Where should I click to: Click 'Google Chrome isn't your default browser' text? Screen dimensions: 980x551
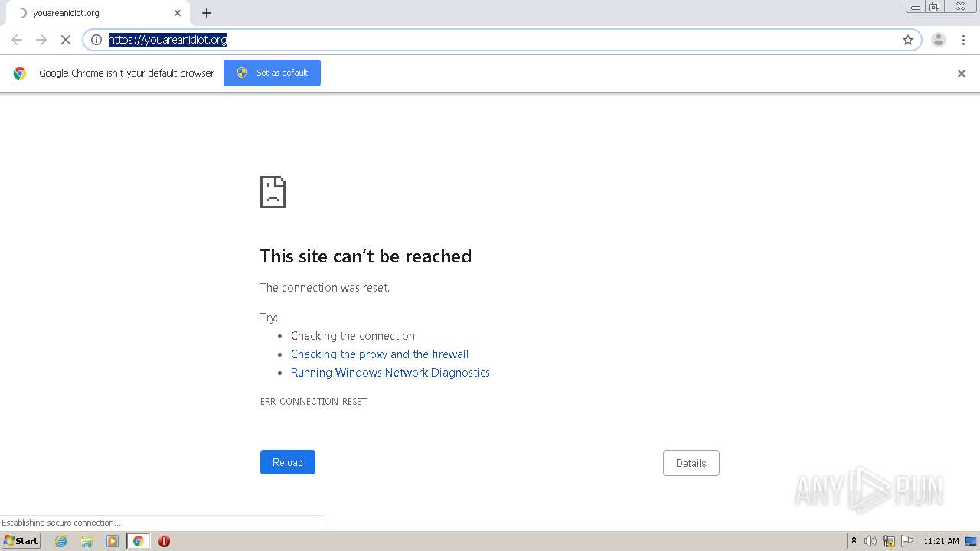[126, 73]
